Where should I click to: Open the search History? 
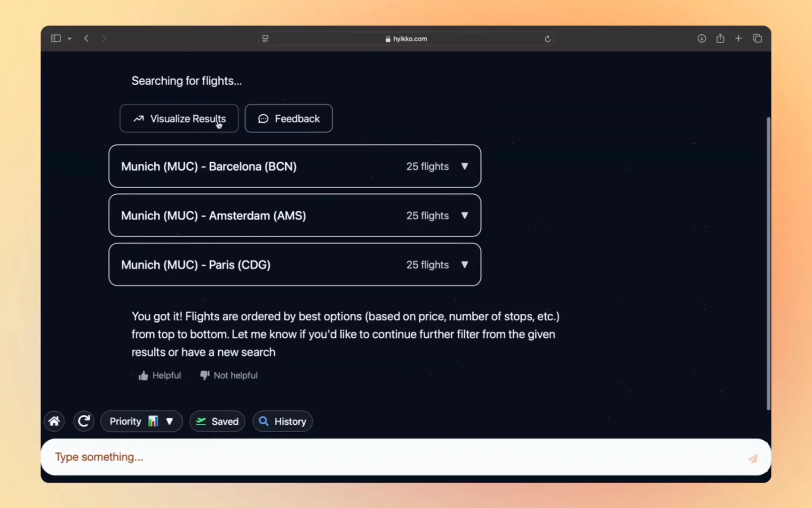(x=283, y=421)
